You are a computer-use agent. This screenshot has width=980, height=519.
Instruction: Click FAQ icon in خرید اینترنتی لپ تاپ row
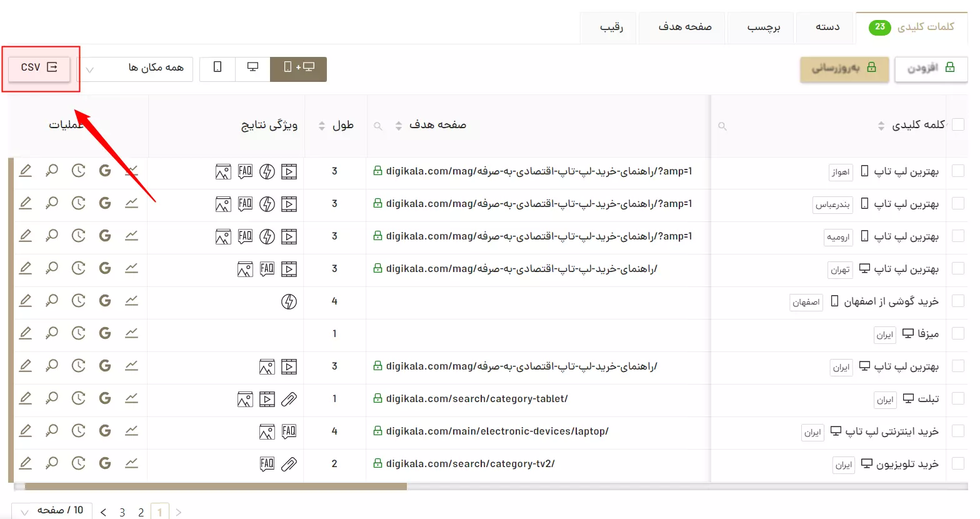(x=289, y=431)
